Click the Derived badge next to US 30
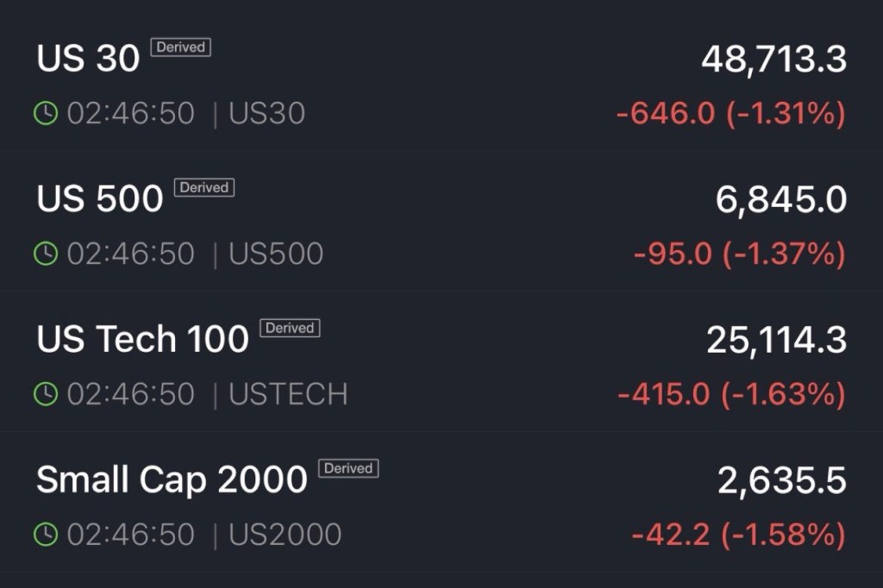 point(181,47)
